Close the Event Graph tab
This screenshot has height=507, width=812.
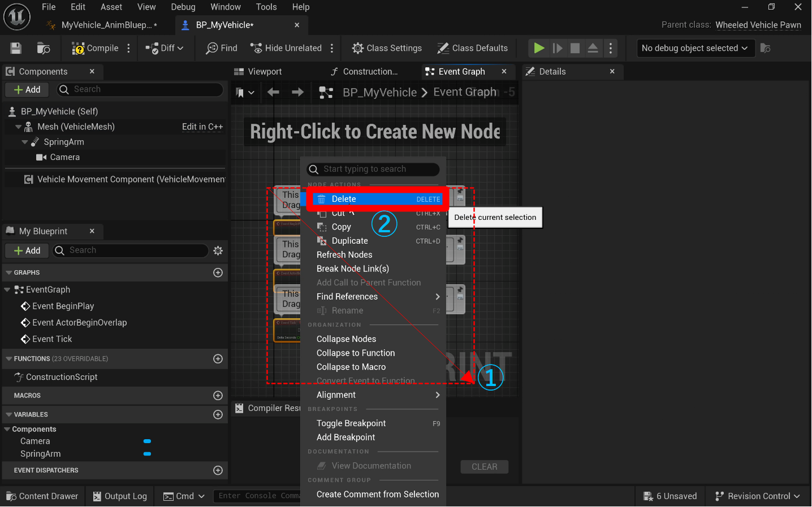[x=504, y=71]
